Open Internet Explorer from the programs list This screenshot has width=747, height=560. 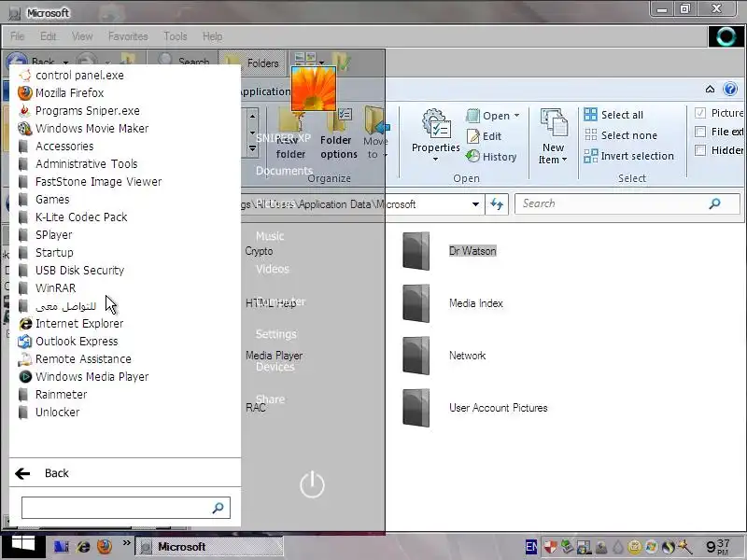(71, 323)
